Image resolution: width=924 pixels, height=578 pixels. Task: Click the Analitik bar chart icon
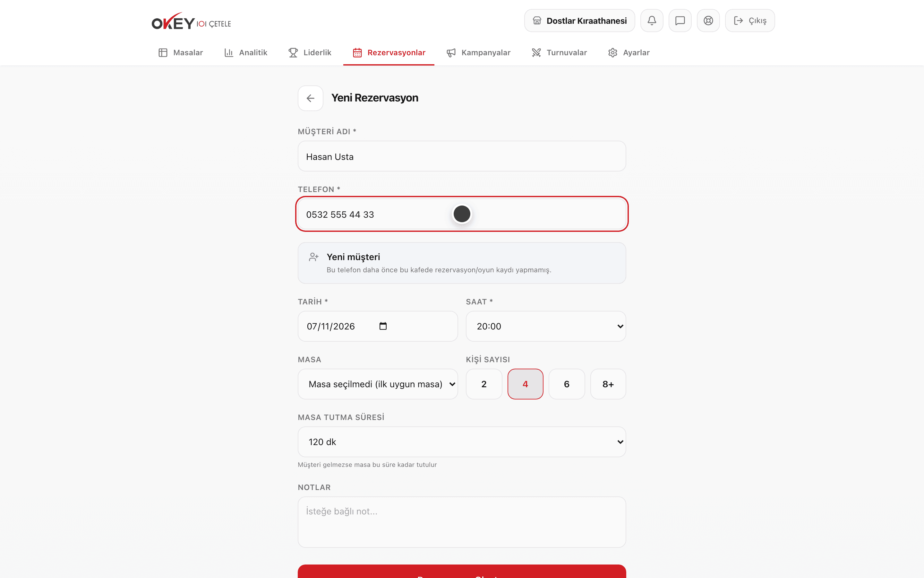[229, 53]
